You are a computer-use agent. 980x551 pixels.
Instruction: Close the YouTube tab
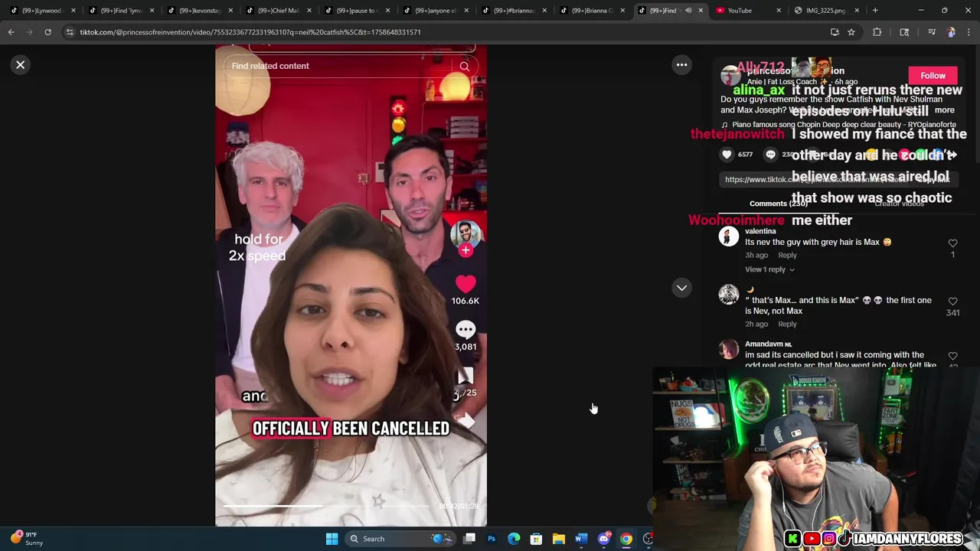click(x=779, y=11)
